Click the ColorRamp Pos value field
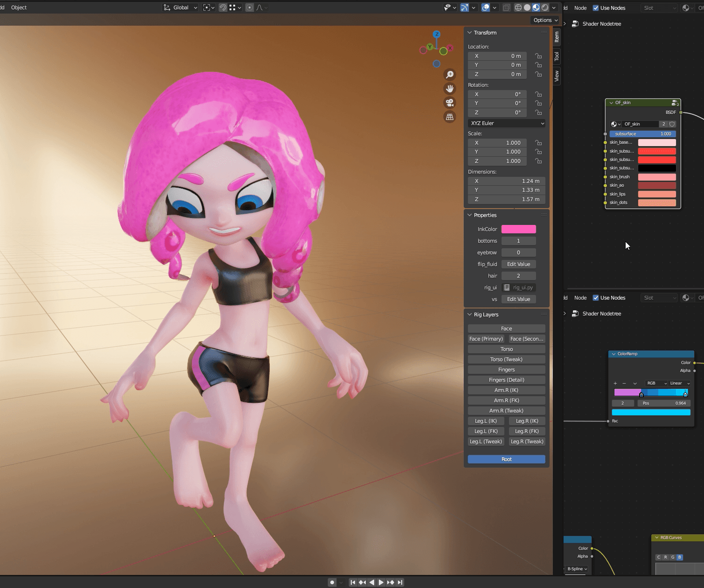The image size is (704, 588). click(664, 403)
